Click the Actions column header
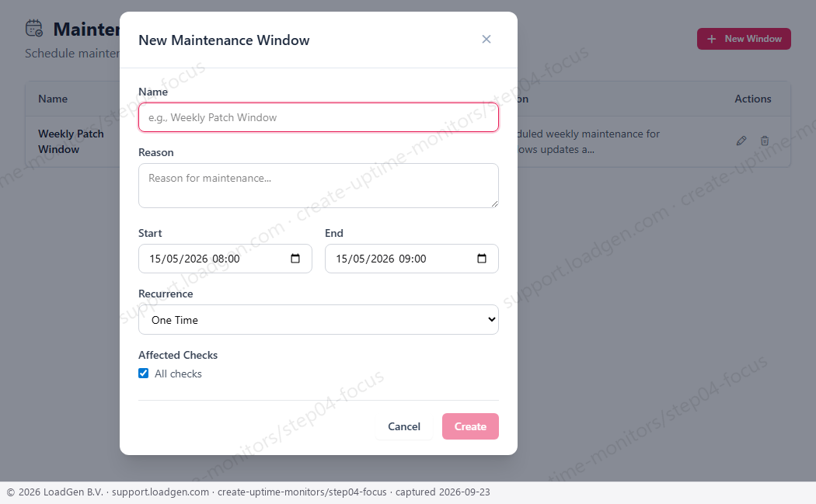Screen dimensions: 816x504 point(753,99)
